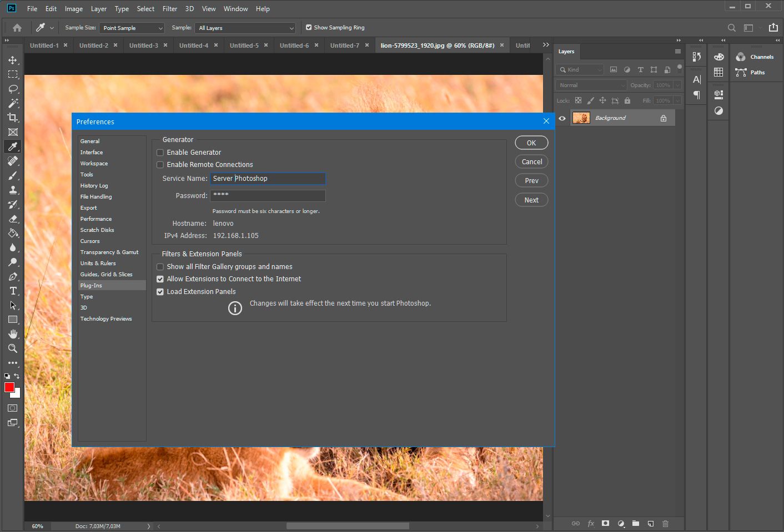Expand the hidden document tabs chevron

pos(546,45)
